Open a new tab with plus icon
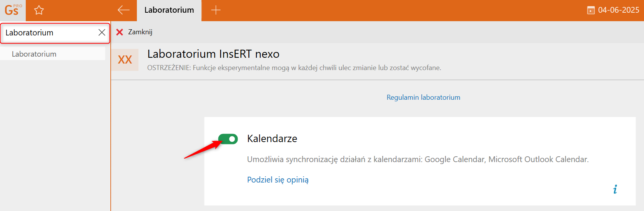644x211 pixels. click(216, 10)
